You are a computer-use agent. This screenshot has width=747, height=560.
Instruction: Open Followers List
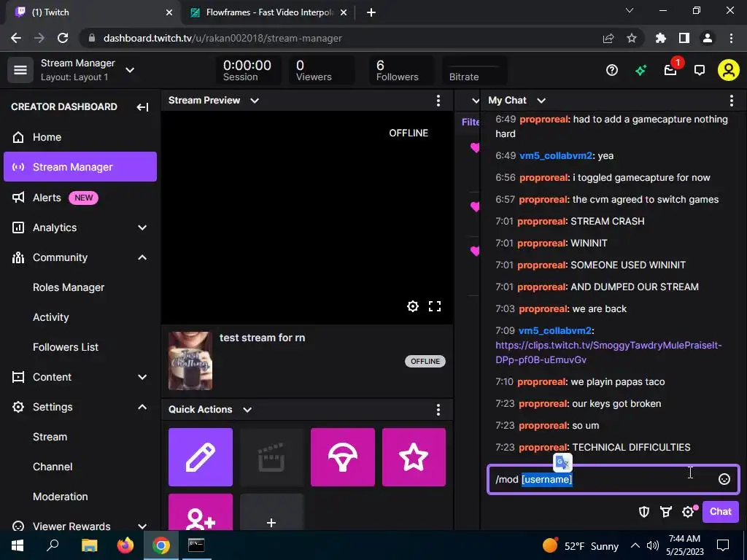click(x=65, y=347)
